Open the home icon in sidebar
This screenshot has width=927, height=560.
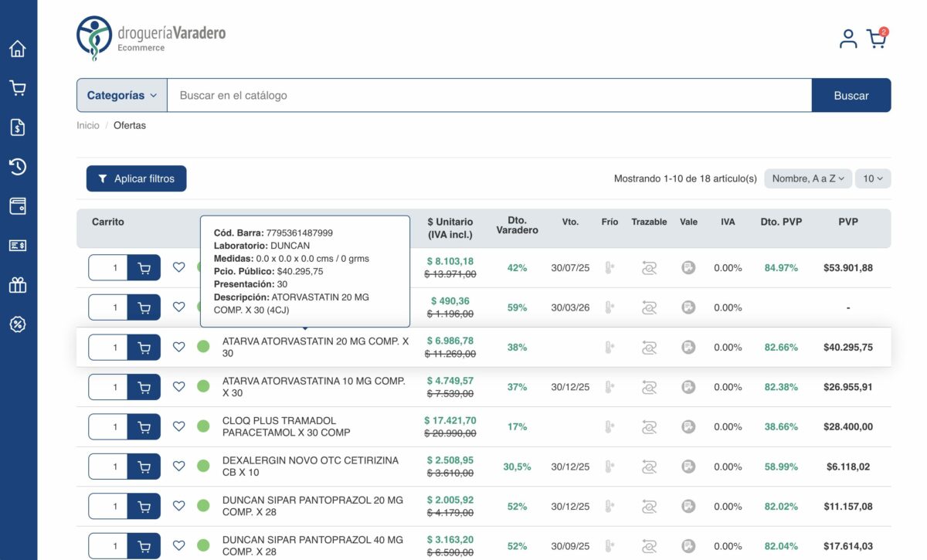point(18,49)
